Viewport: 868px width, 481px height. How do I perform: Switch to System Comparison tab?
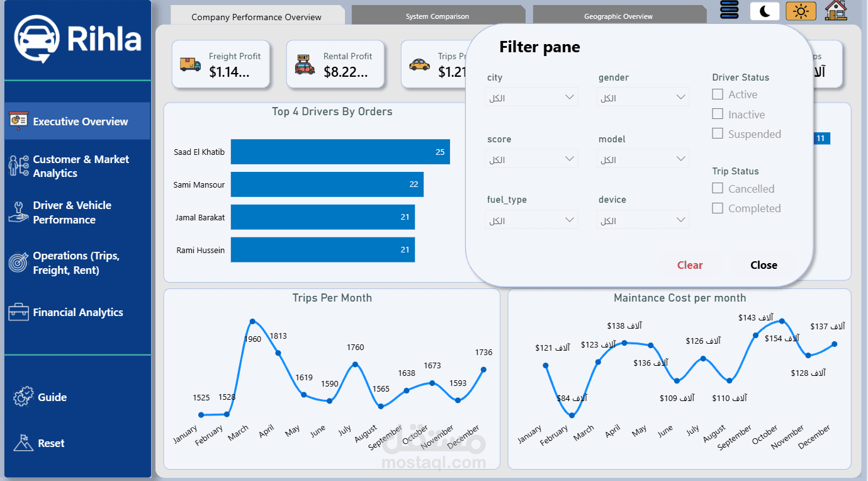point(437,16)
